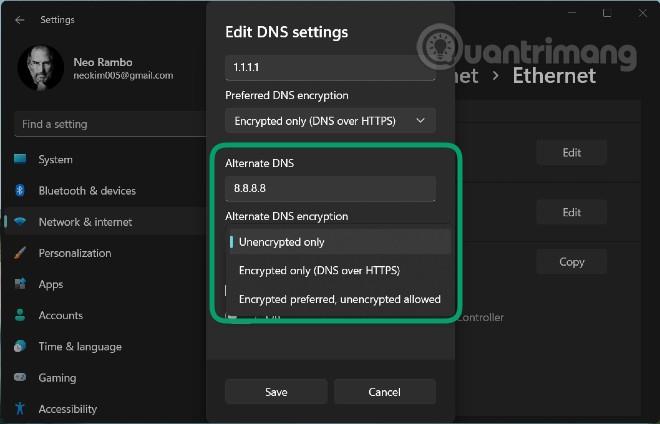Open Neo Rambo's profile picture
The height and width of the screenshot is (424, 660).
(x=41, y=67)
